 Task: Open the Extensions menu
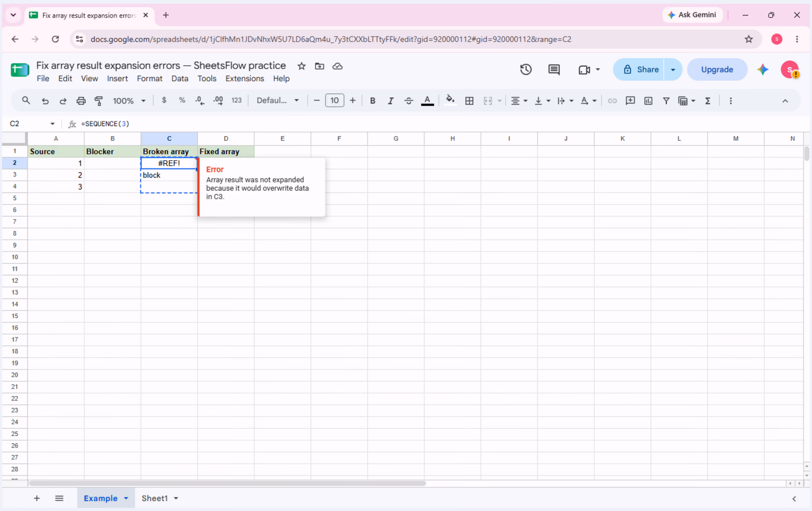(x=245, y=79)
